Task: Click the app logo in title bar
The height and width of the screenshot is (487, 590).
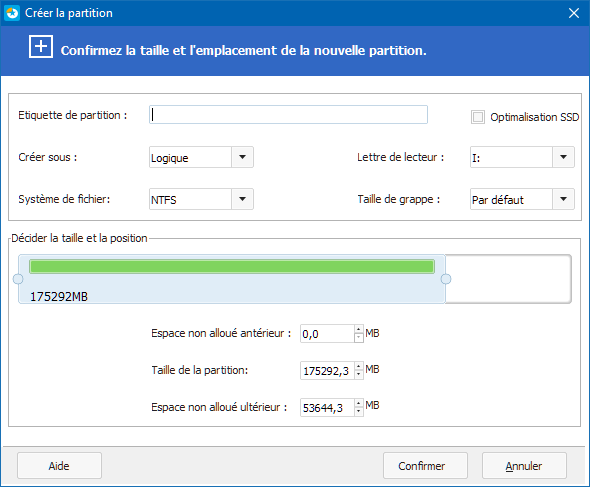Action: click(x=12, y=13)
